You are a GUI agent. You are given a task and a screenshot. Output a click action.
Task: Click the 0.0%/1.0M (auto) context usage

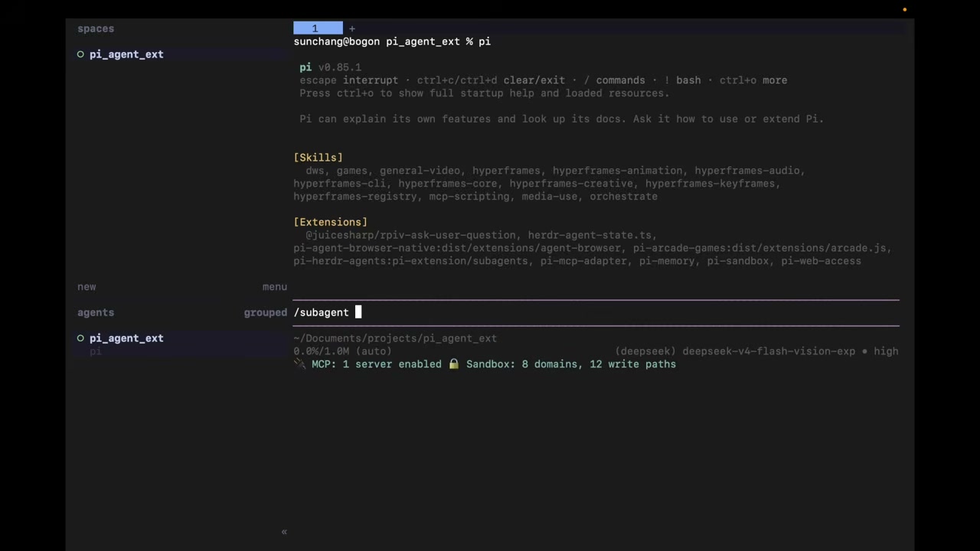pyautogui.click(x=343, y=351)
